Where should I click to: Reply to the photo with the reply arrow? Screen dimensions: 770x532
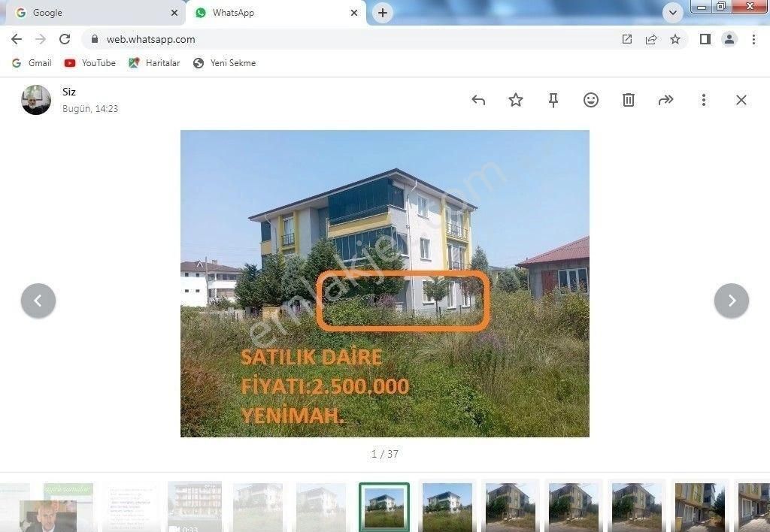(477, 100)
